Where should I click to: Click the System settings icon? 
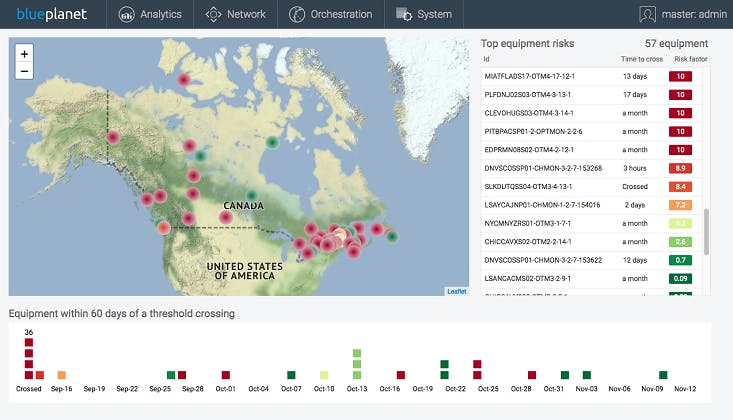pyautogui.click(x=403, y=14)
